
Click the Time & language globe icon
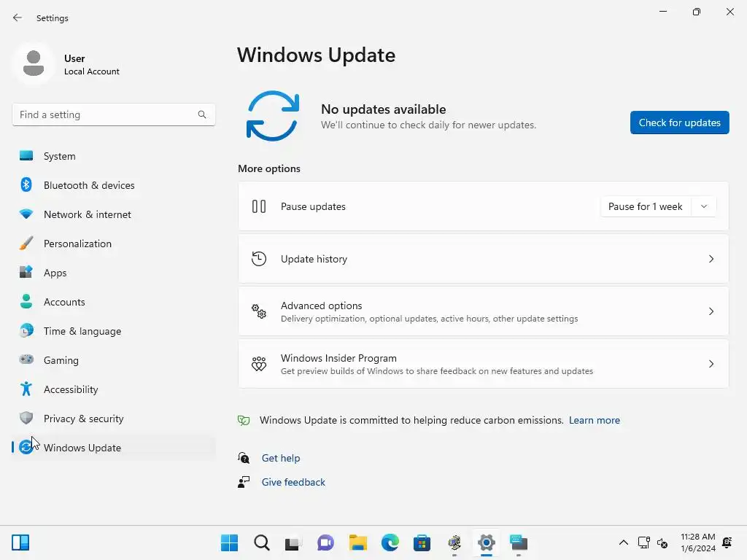26,330
